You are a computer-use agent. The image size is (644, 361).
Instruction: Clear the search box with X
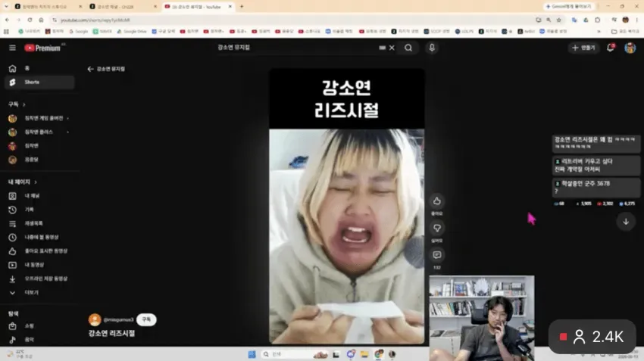coord(392,48)
